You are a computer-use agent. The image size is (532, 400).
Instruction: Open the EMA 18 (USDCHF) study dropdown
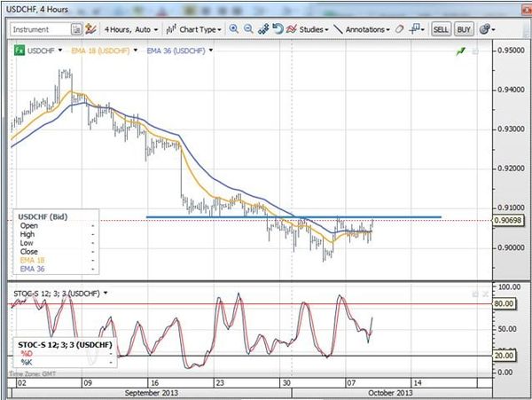click(136, 51)
